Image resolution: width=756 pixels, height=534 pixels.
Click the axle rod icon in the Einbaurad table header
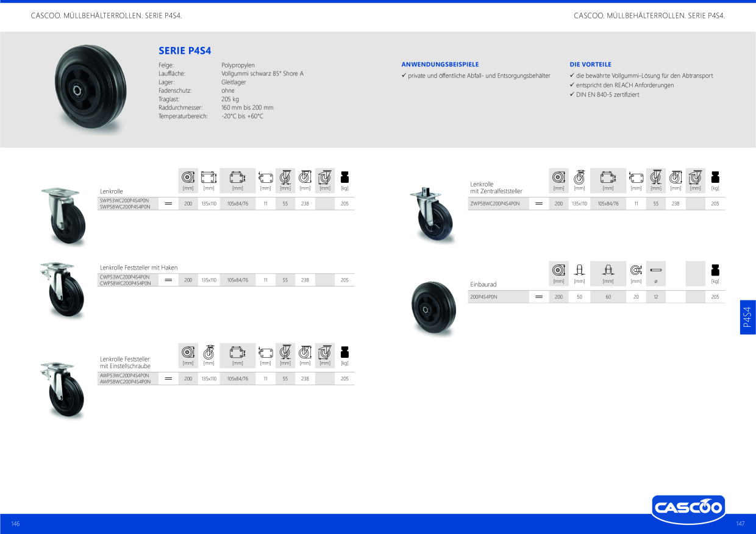tap(656, 270)
